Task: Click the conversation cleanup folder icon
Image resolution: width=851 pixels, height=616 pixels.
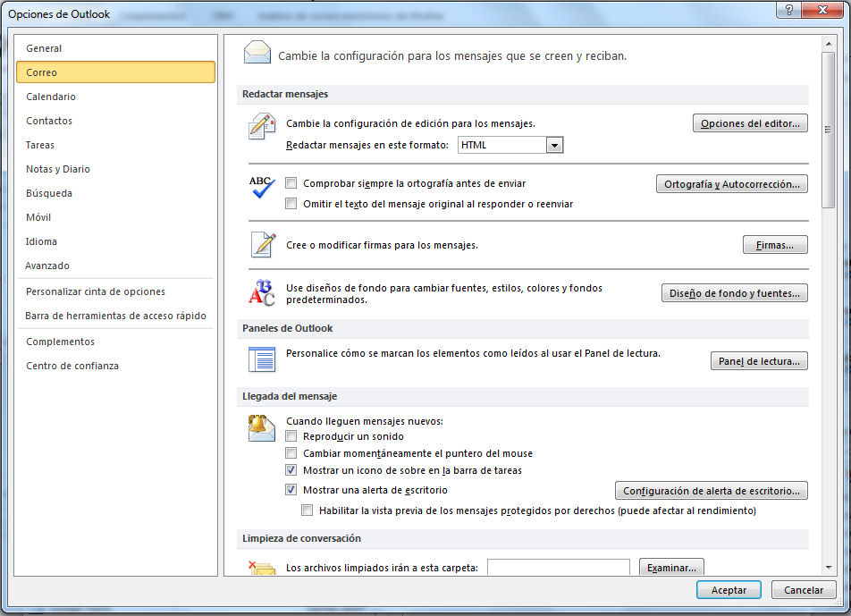Action: coord(262,568)
